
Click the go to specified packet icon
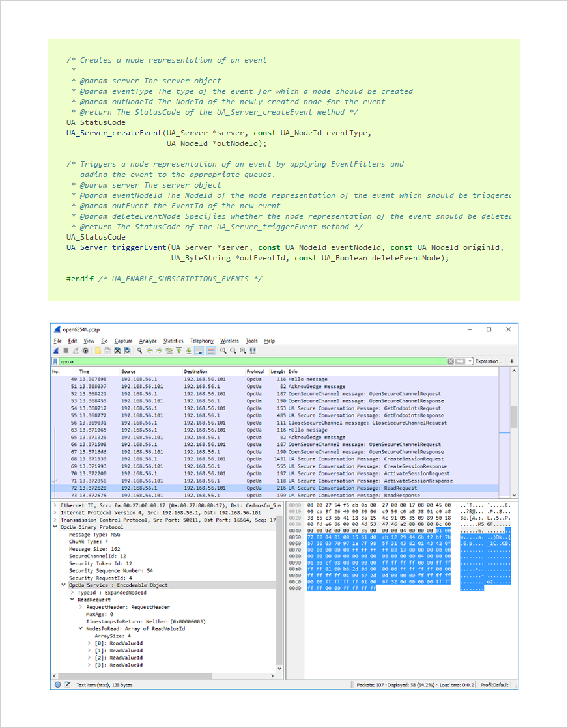point(169,350)
